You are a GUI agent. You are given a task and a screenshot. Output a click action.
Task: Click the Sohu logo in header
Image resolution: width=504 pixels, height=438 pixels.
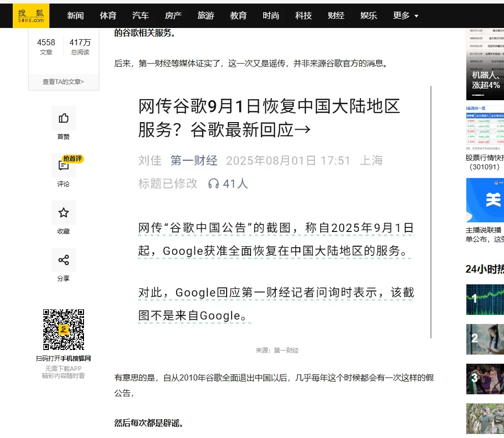pos(31,16)
